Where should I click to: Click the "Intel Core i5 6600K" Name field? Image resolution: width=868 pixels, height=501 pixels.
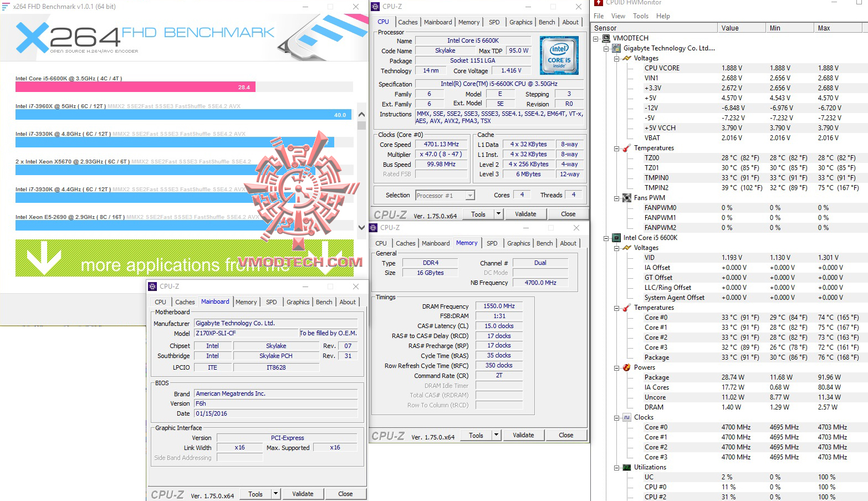tap(473, 40)
